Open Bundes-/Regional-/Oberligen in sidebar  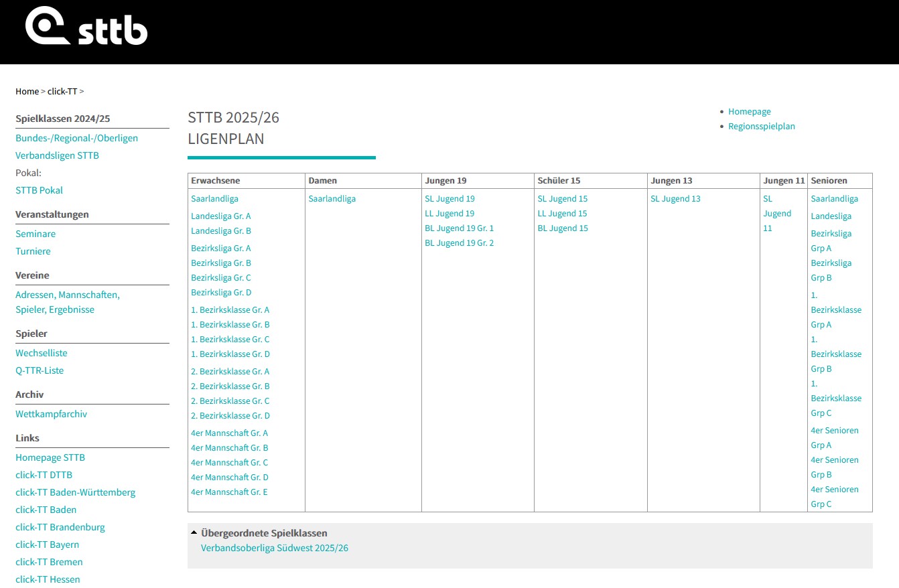pyautogui.click(x=76, y=138)
